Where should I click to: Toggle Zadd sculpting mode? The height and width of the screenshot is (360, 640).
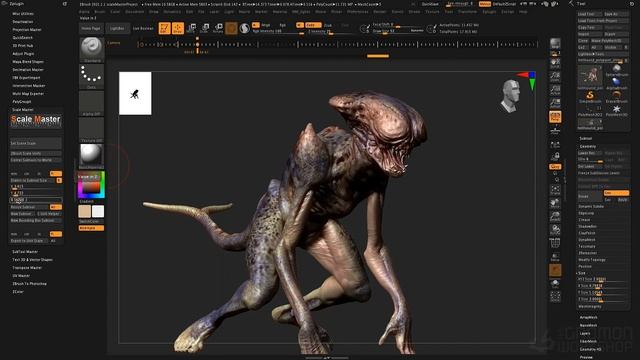pos(313,25)
